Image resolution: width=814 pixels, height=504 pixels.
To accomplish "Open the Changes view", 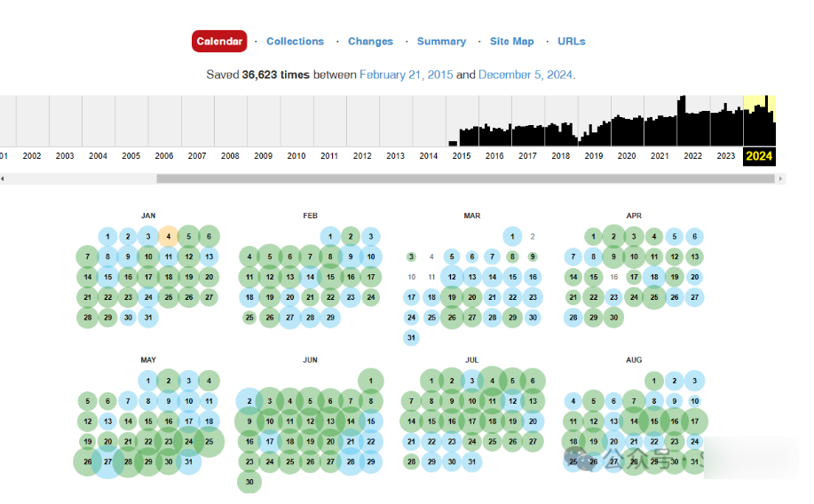I will click(x=370, y=42).
